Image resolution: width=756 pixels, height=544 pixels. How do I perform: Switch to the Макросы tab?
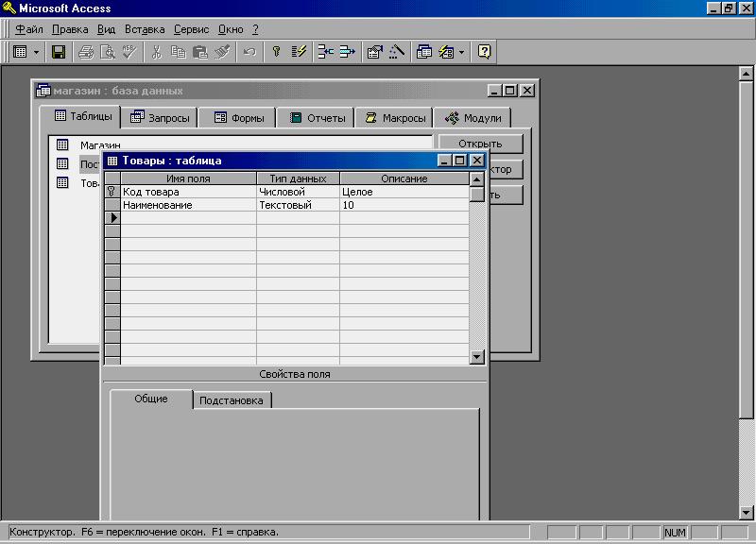click(394, 118)
